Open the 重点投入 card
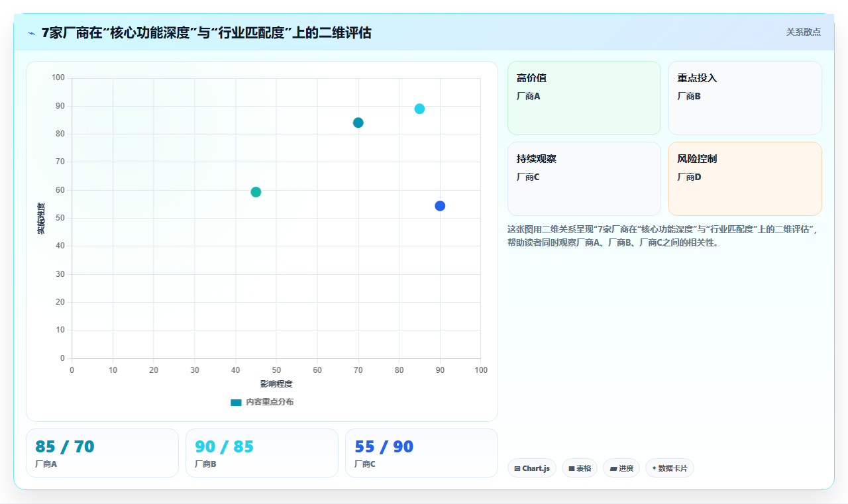 [x=745, y=98]
